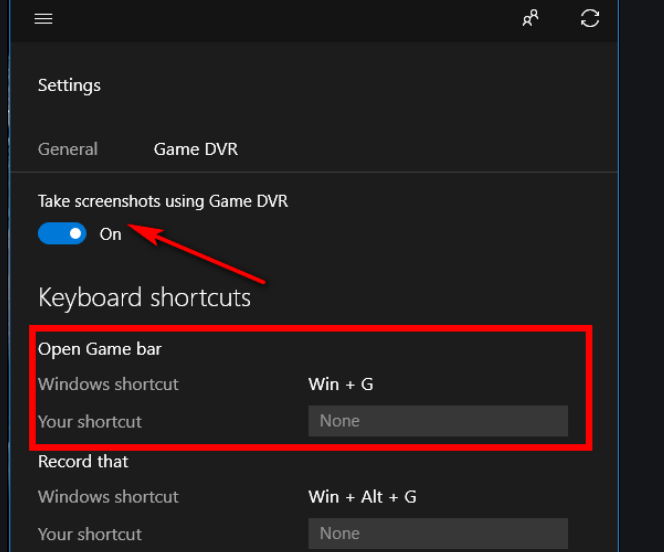The width and height of the screenshot is (664, 552).
Task: Open the hamburger navigation menu
Action: [43, 19]
